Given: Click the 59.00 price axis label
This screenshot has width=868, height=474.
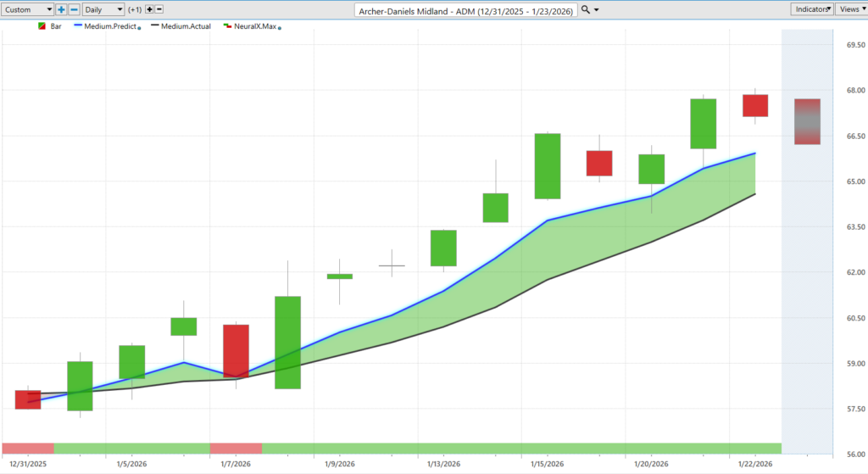Looking at the screenshot, I should (x=855, y=364).
